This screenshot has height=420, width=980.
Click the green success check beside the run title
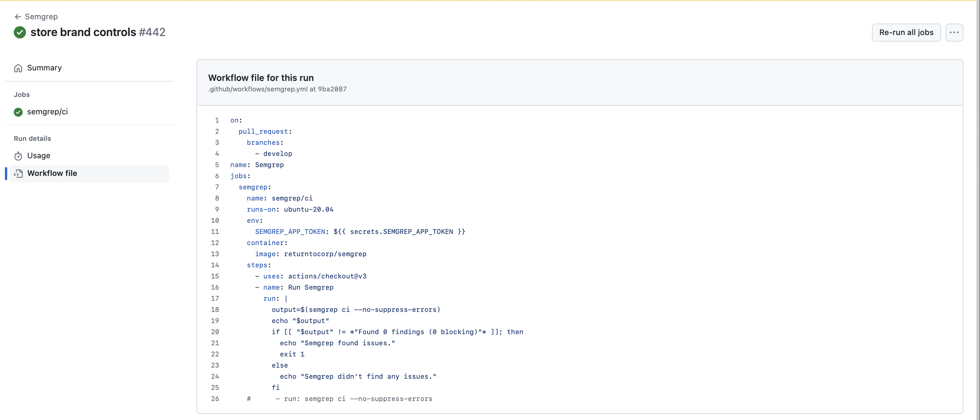click(19, 32)
